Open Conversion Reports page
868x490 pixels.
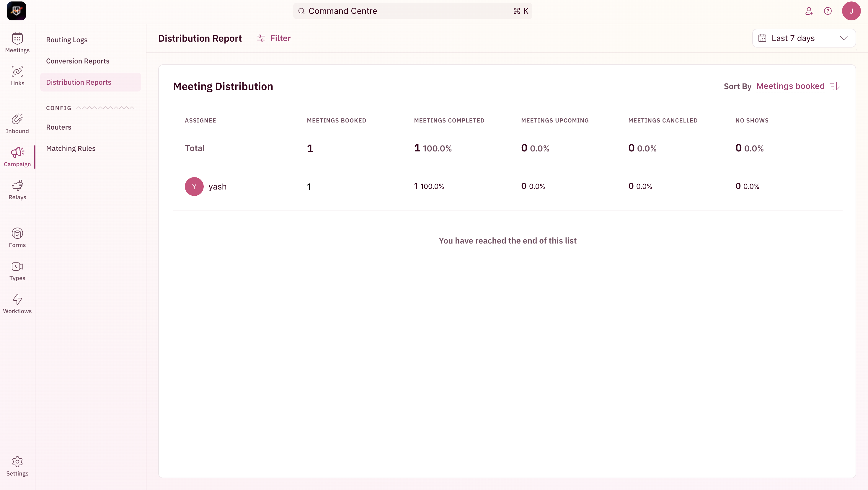[x=77, y=61]
